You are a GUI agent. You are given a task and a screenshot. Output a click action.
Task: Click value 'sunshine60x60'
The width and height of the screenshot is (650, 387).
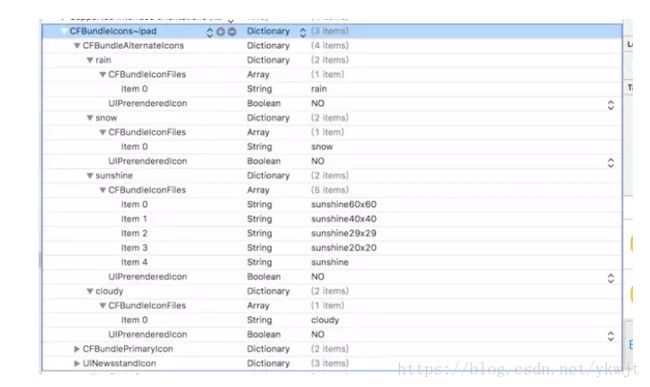click(x=344, y=204)
